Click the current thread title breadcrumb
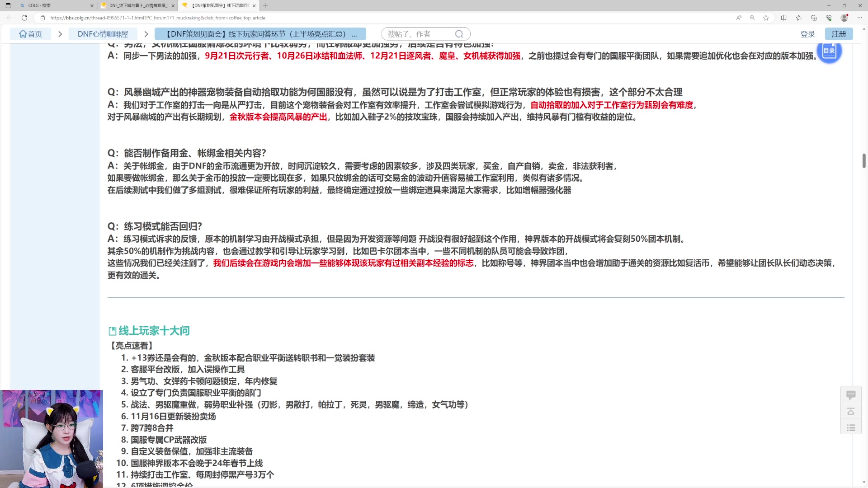868x488 pixels. (260, 34)
